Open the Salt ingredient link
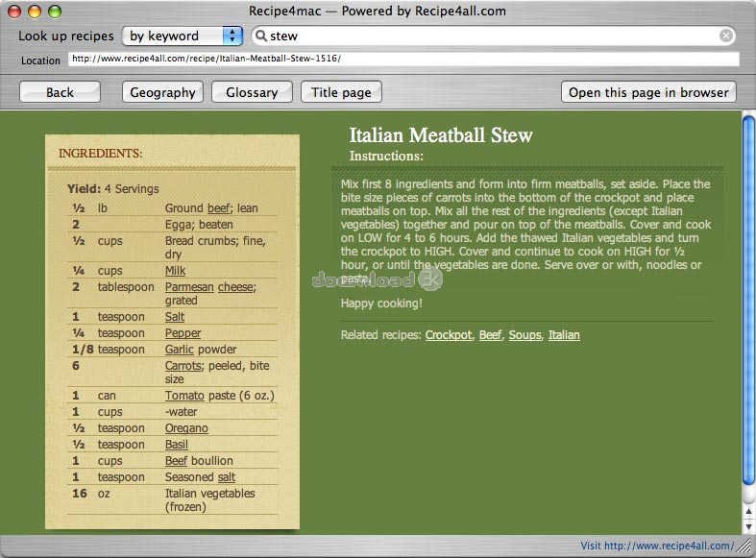 click(x=175, y=317)
